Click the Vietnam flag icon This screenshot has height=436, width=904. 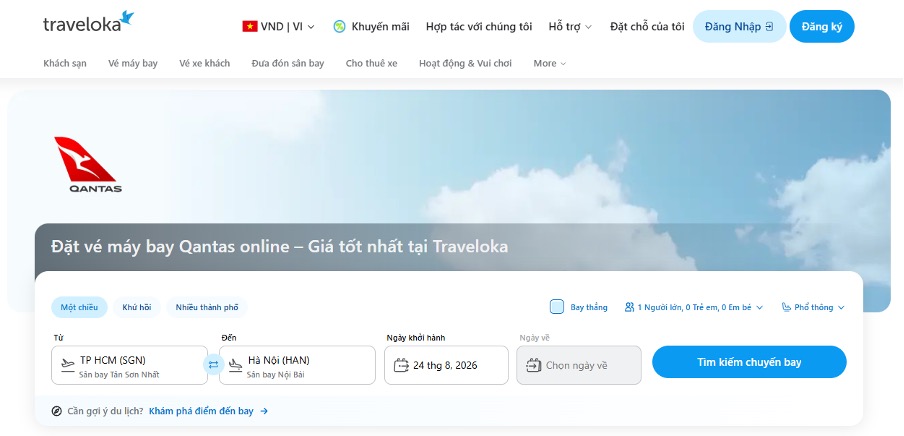[x=250, y=27]
